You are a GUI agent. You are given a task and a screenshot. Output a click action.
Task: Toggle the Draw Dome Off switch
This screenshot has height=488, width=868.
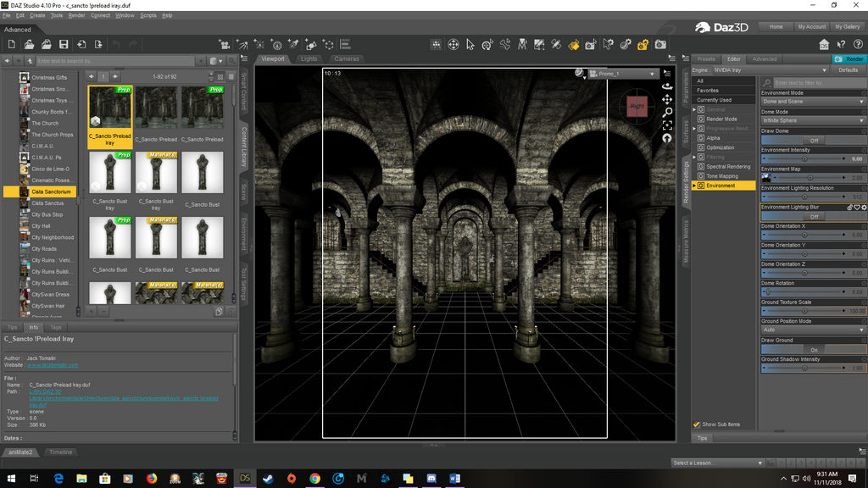pyautogui.click(x=813, y=141)
